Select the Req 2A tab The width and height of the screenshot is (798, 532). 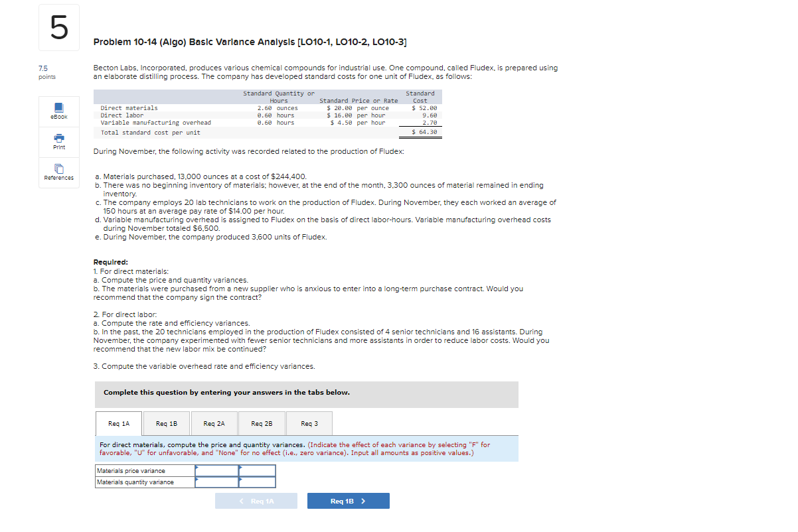214,423
